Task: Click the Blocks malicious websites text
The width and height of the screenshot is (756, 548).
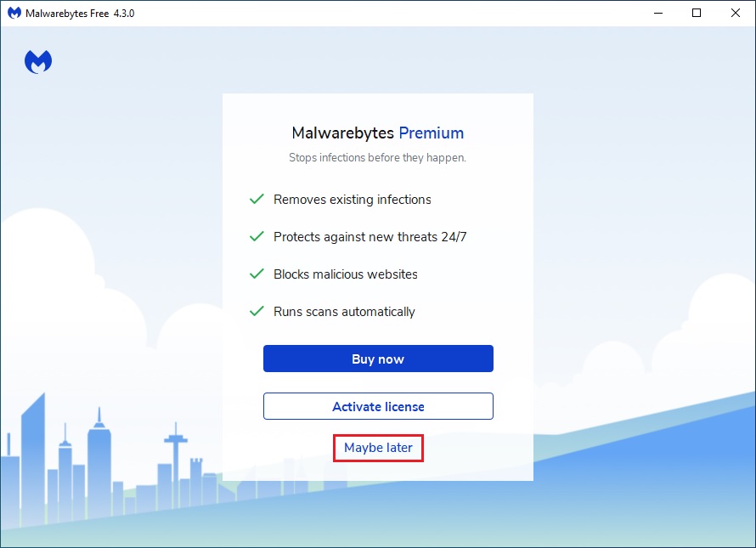Action: coord(345,274)
